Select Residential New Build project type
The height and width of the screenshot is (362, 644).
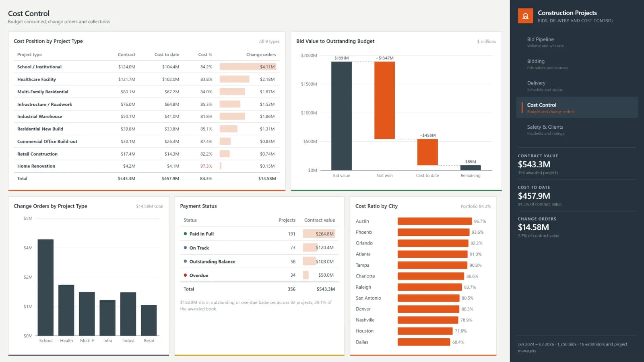tap(40, 129)
